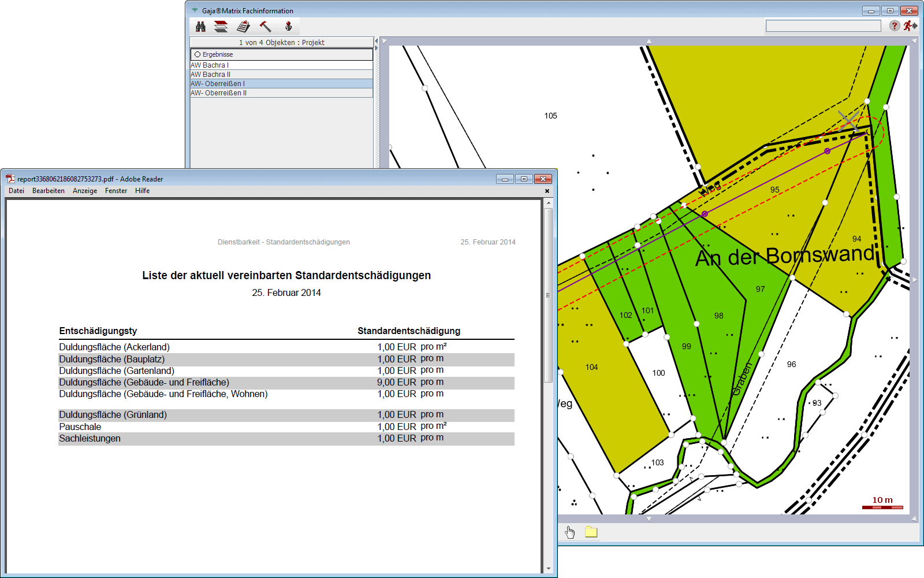
Task: Click the empty text field in toolbar
Action: [823, 26]
